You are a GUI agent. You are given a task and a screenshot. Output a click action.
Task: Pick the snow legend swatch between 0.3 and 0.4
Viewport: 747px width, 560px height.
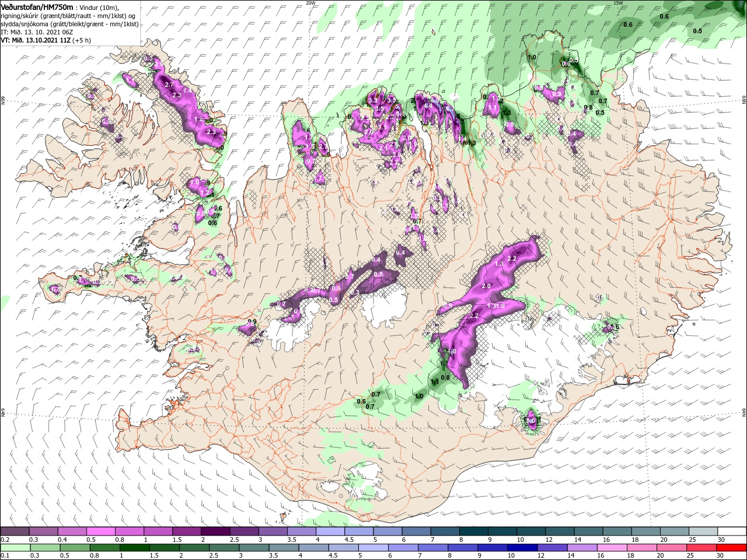(x=43, y=531)
